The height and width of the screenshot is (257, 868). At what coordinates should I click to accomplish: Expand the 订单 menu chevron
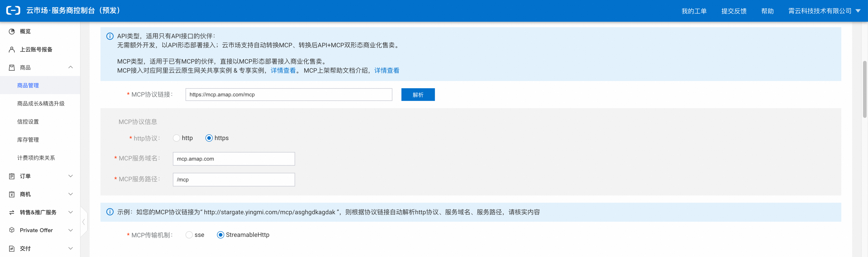(70, 176)
